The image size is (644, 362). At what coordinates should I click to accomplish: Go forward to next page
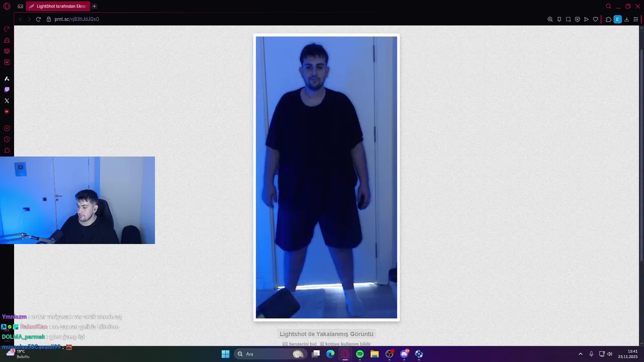29,19
